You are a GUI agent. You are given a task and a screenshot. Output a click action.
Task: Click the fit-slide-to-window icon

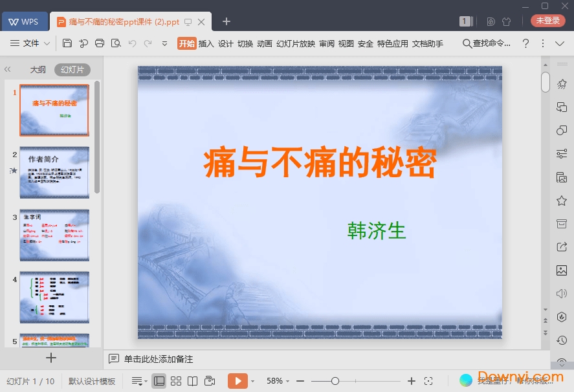click(429, 380)
